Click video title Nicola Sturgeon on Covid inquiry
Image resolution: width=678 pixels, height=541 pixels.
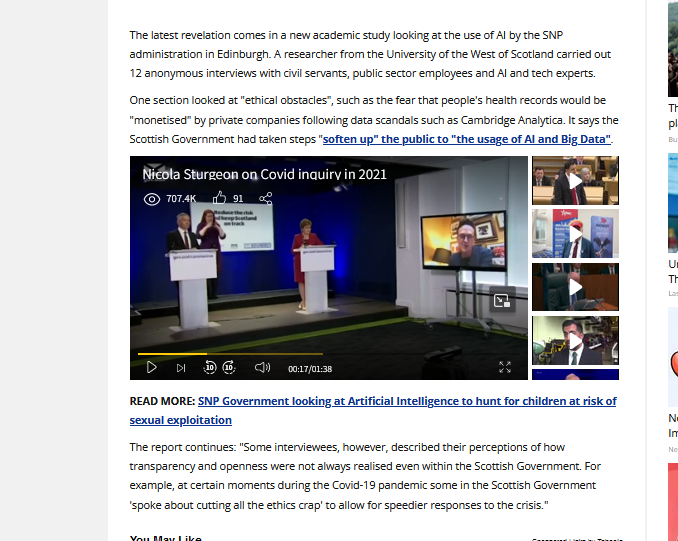[x=264, y=174]
